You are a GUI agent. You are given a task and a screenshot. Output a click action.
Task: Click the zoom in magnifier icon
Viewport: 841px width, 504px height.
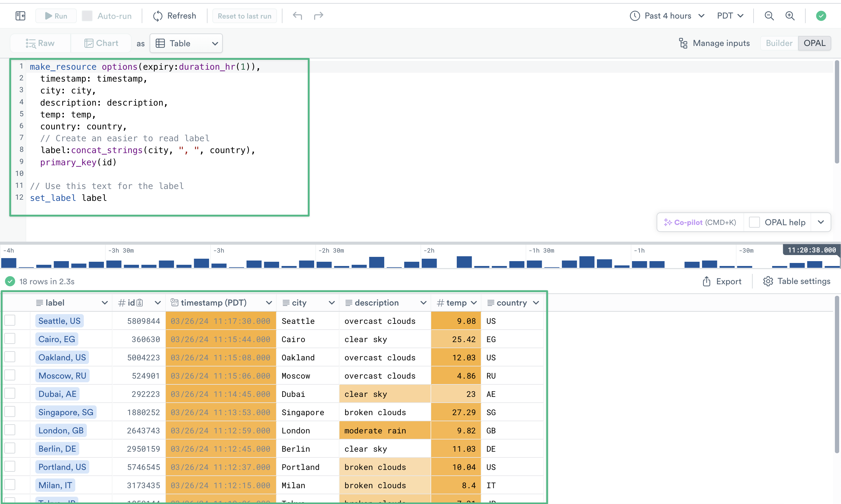coord(790,16)
